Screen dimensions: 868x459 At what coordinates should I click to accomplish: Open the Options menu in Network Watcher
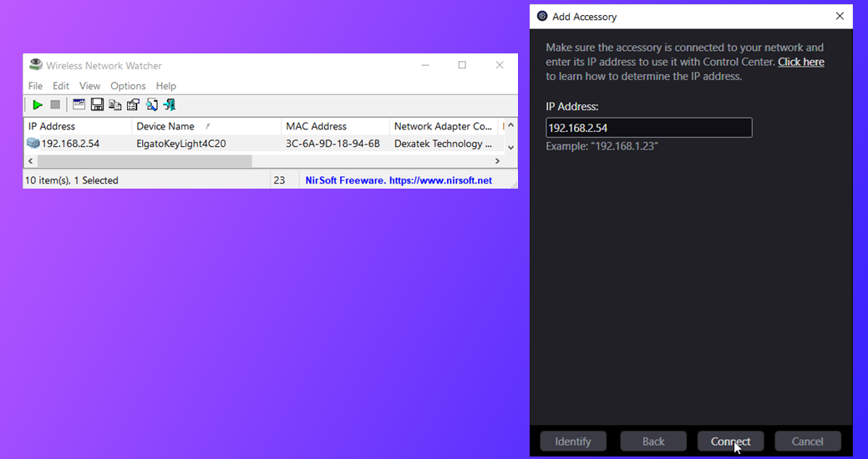[128, 86]
